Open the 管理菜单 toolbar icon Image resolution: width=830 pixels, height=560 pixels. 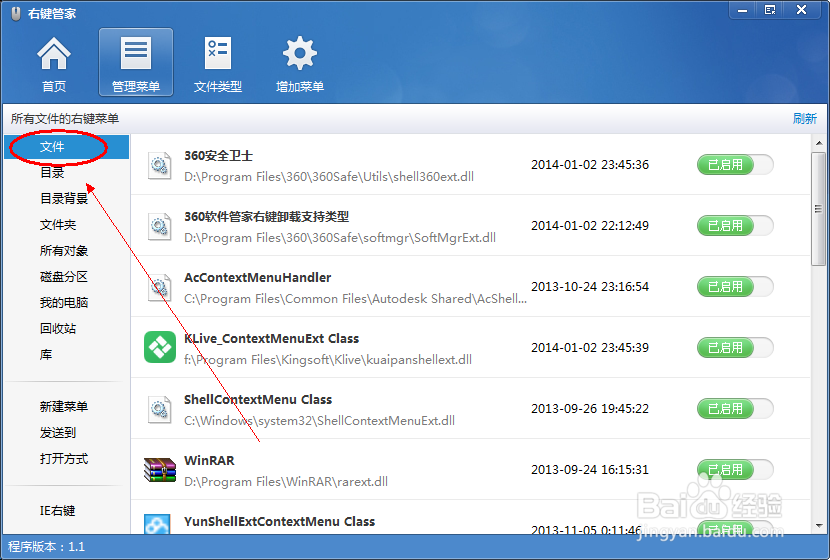136,62
